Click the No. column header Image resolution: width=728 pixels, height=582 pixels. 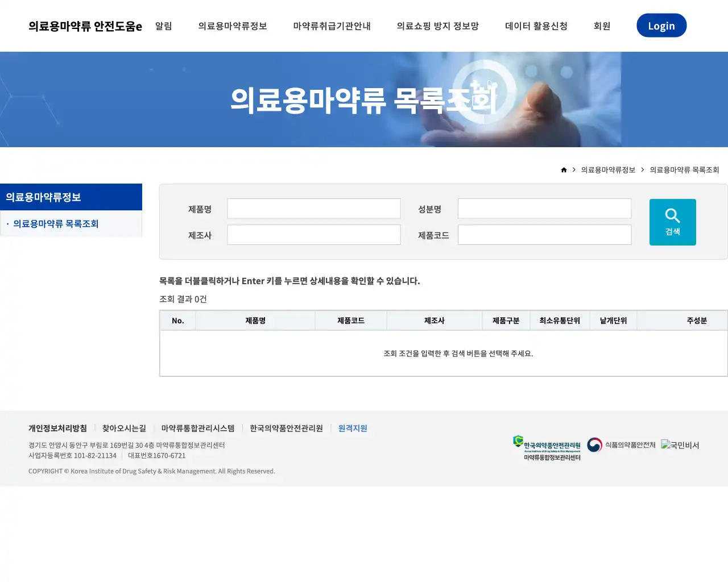click(x=178, y=321)
